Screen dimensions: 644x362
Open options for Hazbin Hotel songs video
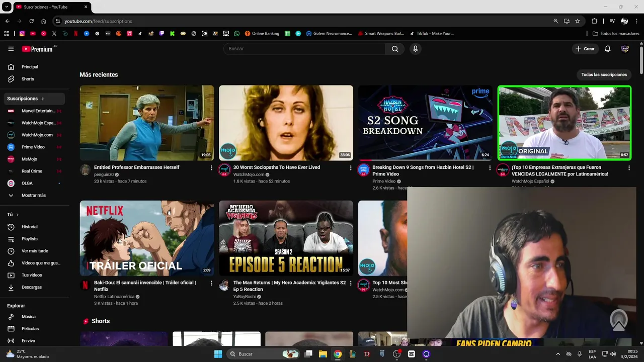coord(490,168)
